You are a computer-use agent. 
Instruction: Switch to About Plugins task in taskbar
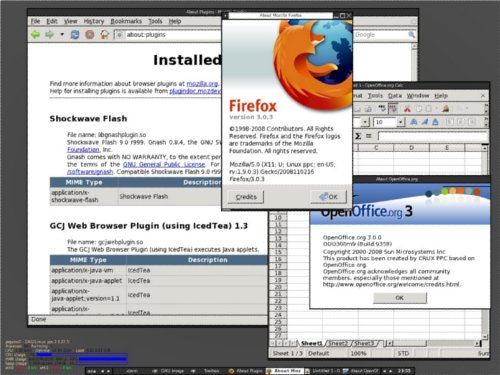[246, 371]
